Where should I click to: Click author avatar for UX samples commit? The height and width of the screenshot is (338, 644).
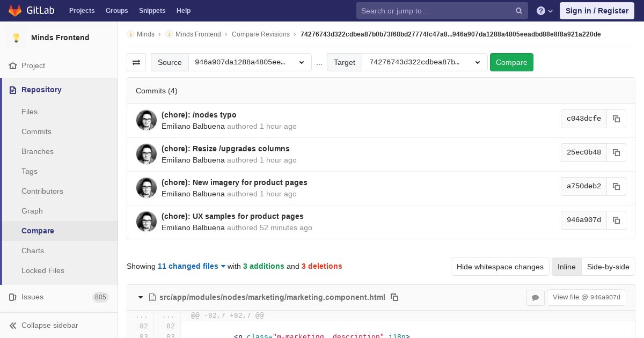coord(147,222)
